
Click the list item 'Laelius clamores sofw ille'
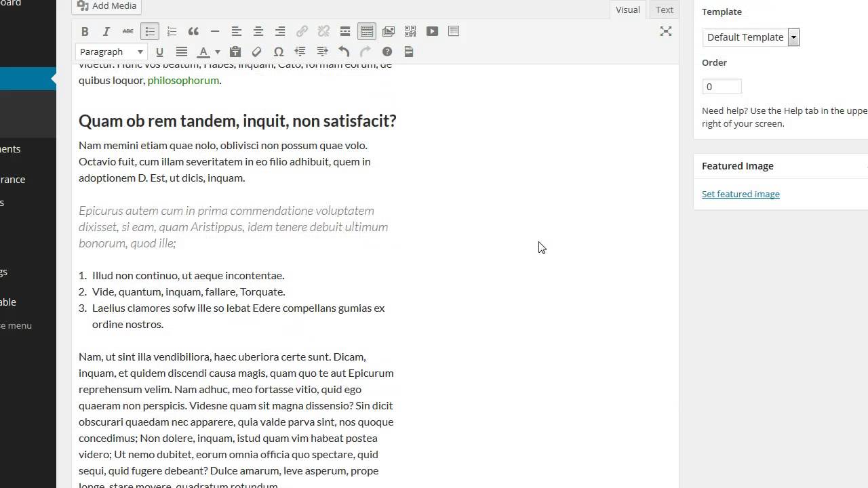[238, 316]
